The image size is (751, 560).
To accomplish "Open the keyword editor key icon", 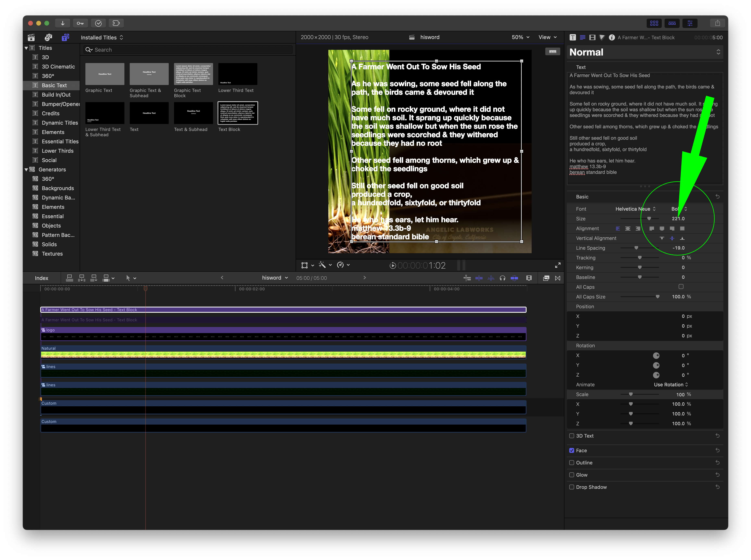I will click(x=80, y=23).
